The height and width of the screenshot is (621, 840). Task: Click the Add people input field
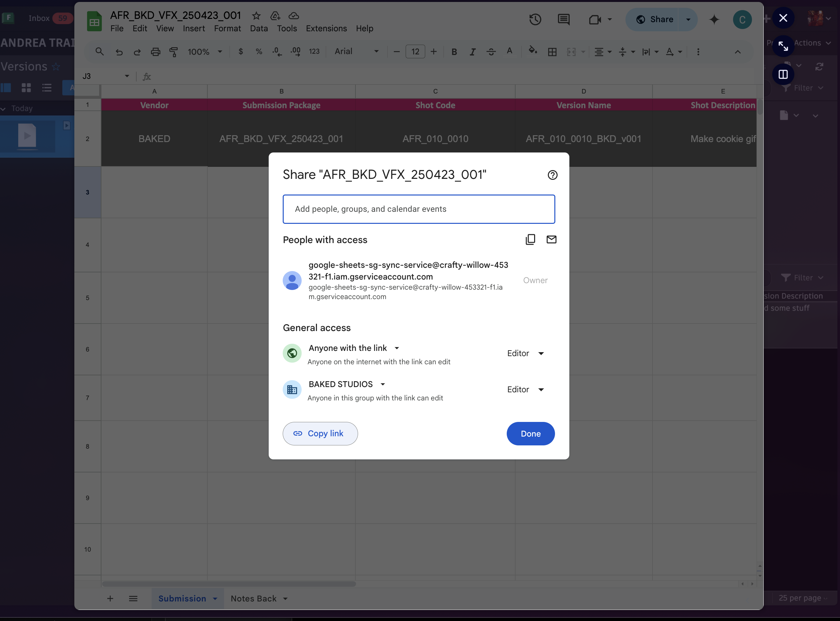418,209
